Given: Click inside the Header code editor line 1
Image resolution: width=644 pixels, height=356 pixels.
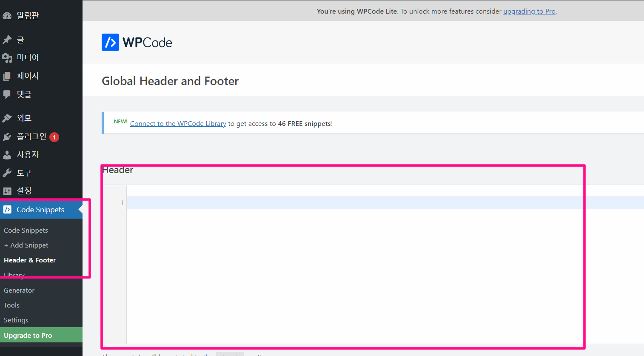Looking at the screenshot, I should coord(385,203).
